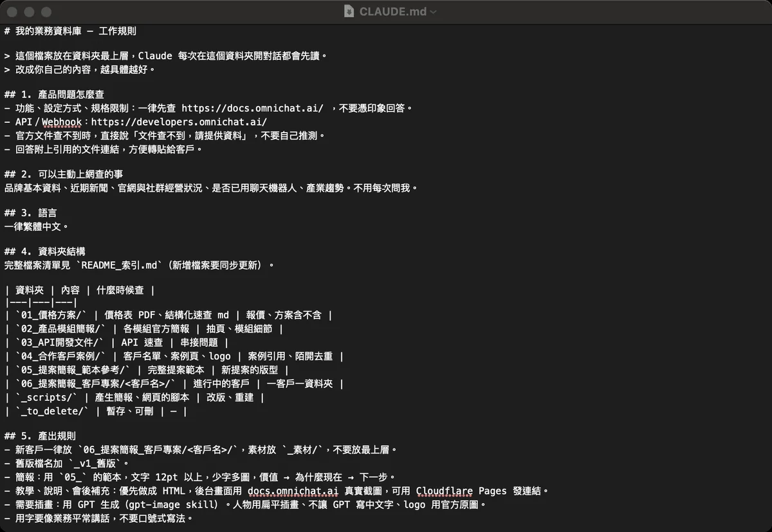Click the heading '## 4. 資料夾結構'
The height and width of the screenshot is (532, 772).
coord(44,252)
